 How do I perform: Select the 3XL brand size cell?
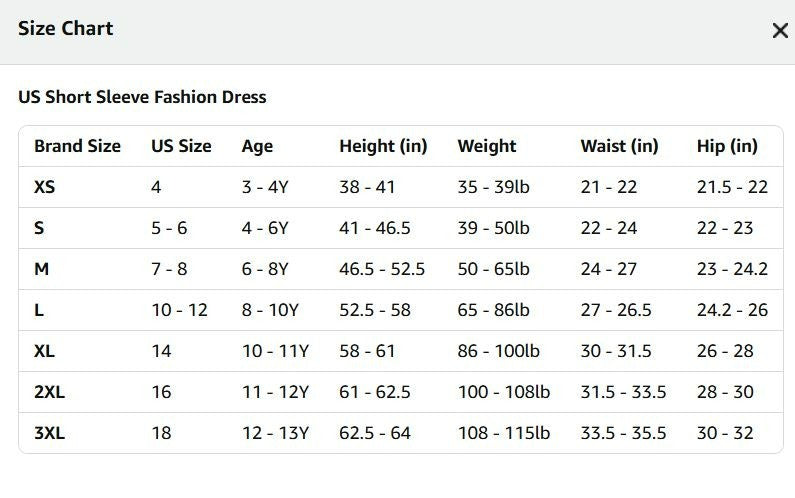pos(49,433)
